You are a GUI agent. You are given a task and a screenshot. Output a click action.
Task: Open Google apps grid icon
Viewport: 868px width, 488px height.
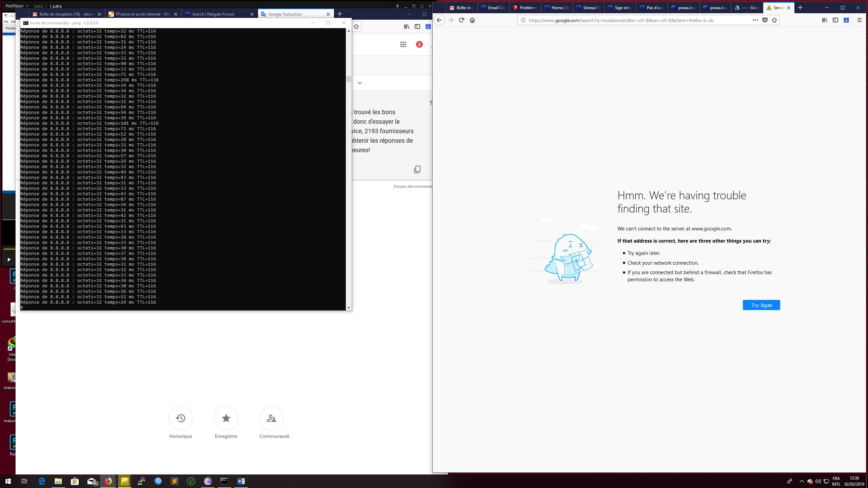pyautogui.click(x=403, y=44)
